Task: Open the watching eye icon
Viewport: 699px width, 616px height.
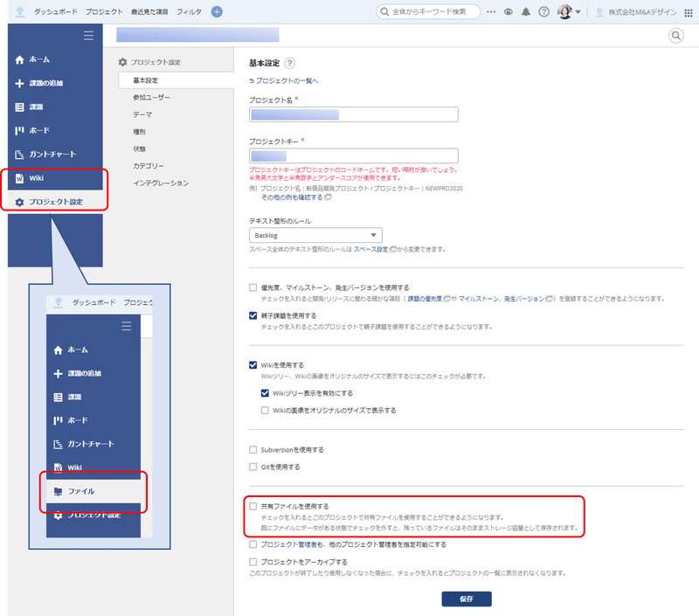Action: coord(509,11)
